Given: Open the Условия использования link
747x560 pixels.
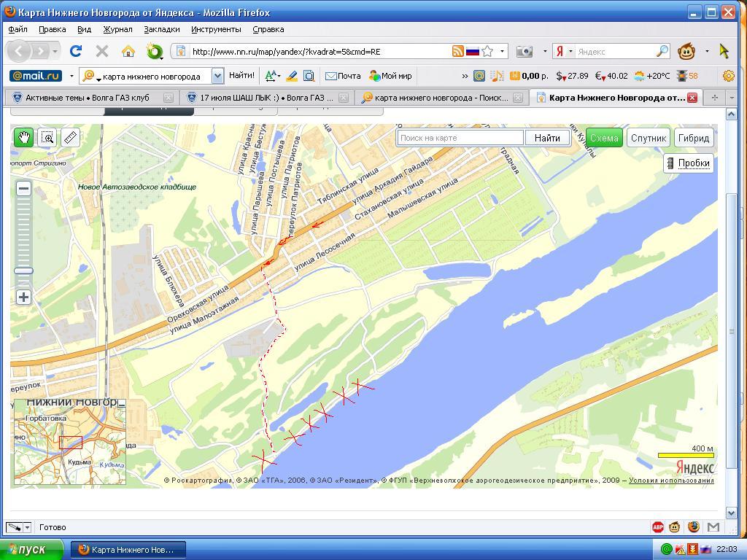Looking at the screenshot, I should [671, 481].
